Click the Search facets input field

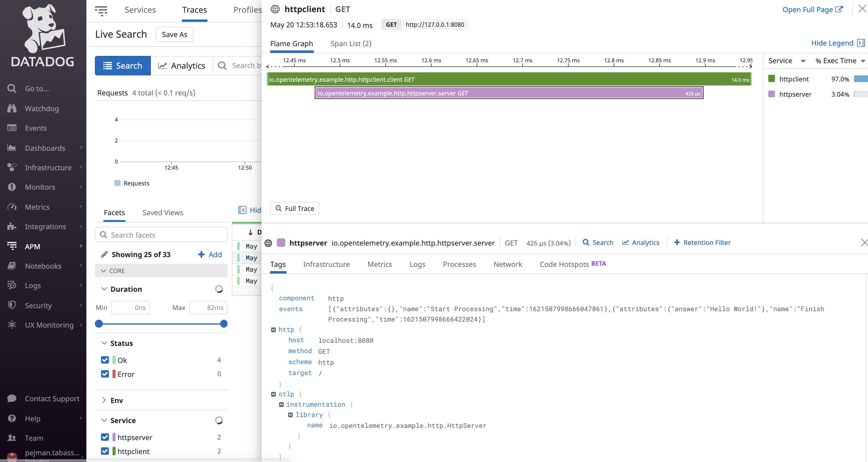161,235
